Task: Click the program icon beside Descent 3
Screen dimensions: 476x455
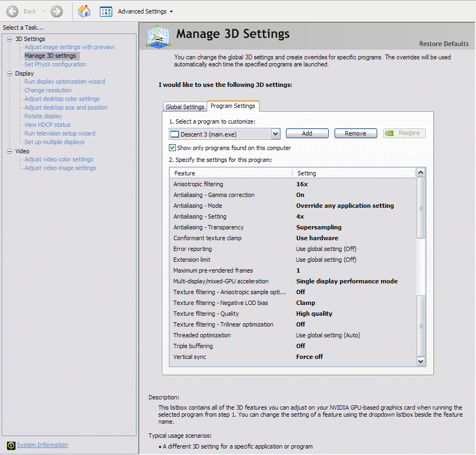Action: (174, 134)
